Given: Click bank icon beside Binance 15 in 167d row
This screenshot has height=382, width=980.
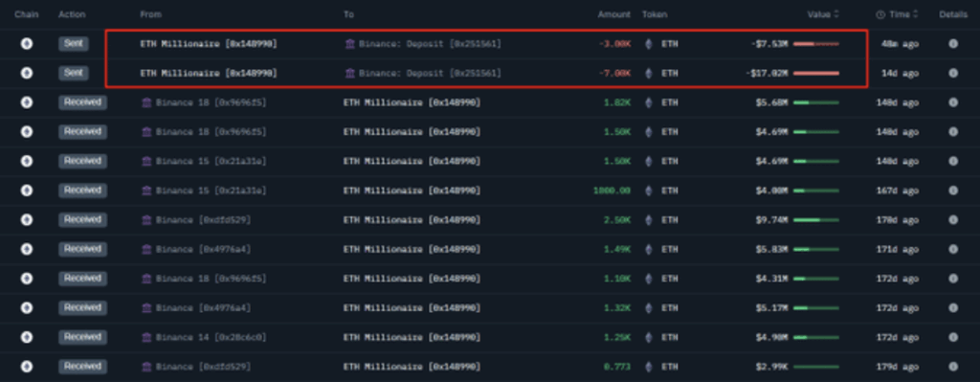Looking at the screenshot, I should pos(146,191).
